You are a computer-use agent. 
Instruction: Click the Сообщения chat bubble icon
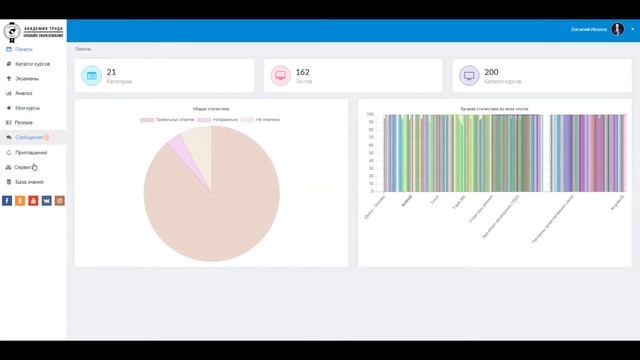coord(9,137)
